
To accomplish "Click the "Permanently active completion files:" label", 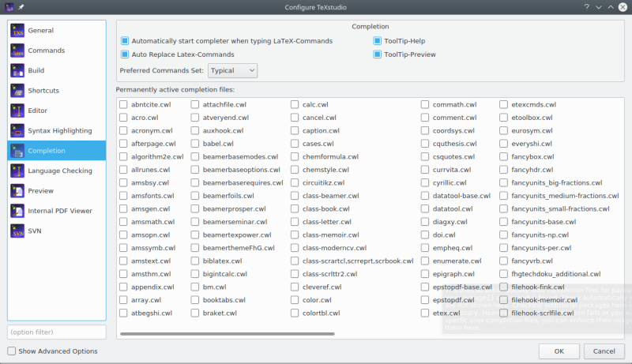I will (x=175, y=89).
